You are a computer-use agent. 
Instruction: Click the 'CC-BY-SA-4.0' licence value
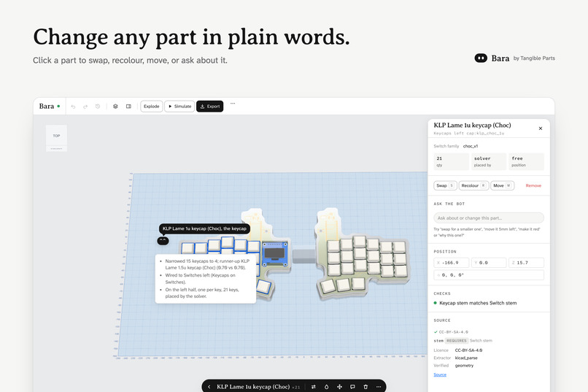tap(468, 350)
